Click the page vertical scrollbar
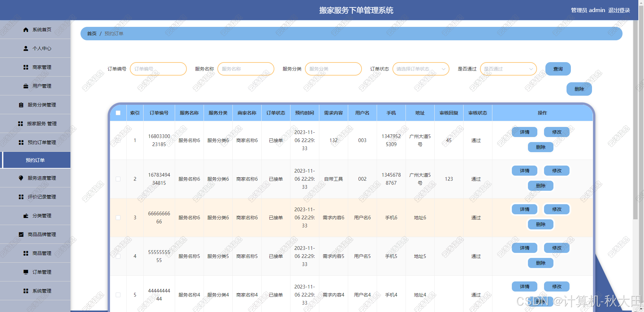The width and height of the screenshot is (644, 312). click(635, 134)
